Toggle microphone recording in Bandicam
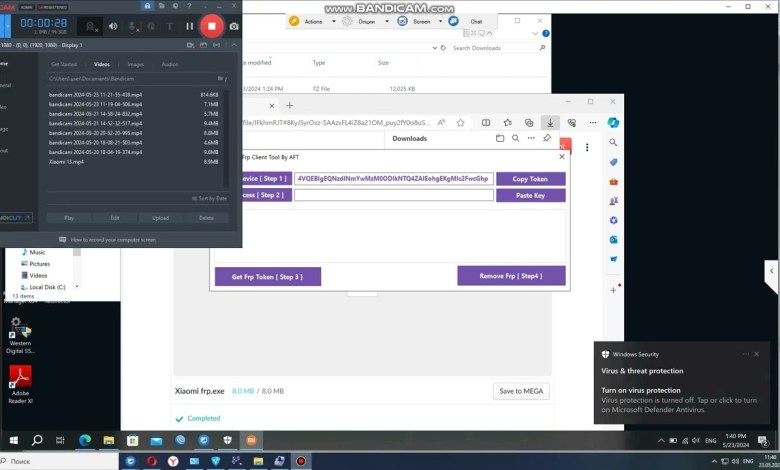 point(131,26)
